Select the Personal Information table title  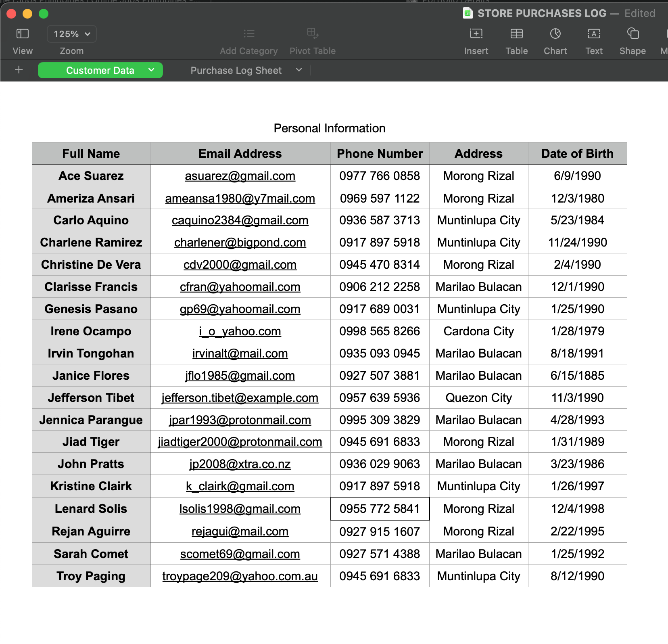330,128
